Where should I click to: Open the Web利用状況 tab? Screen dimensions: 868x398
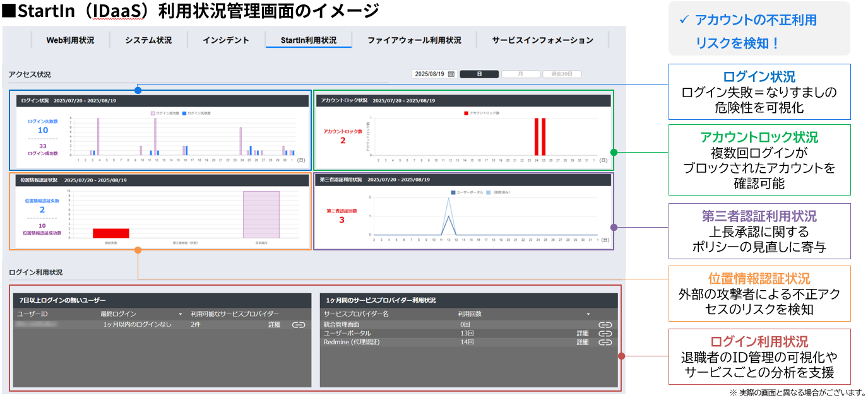(x=70, y=40)
